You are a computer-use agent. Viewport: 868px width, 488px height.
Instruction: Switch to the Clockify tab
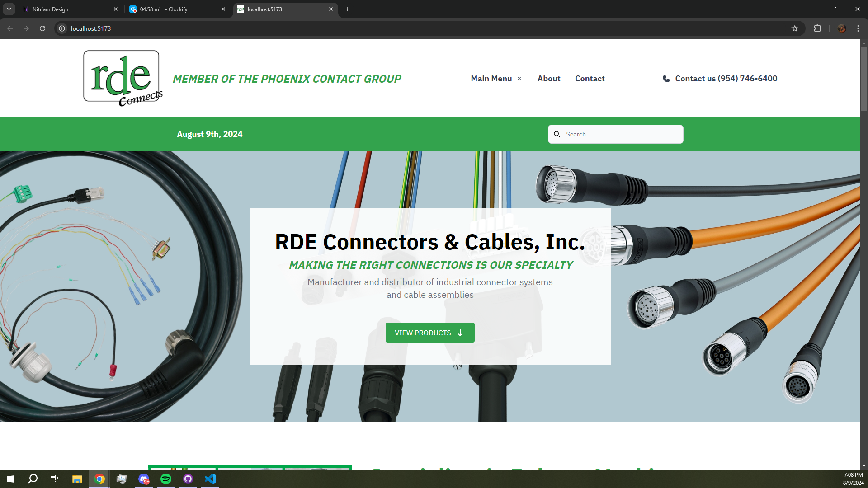coord(177,9)
